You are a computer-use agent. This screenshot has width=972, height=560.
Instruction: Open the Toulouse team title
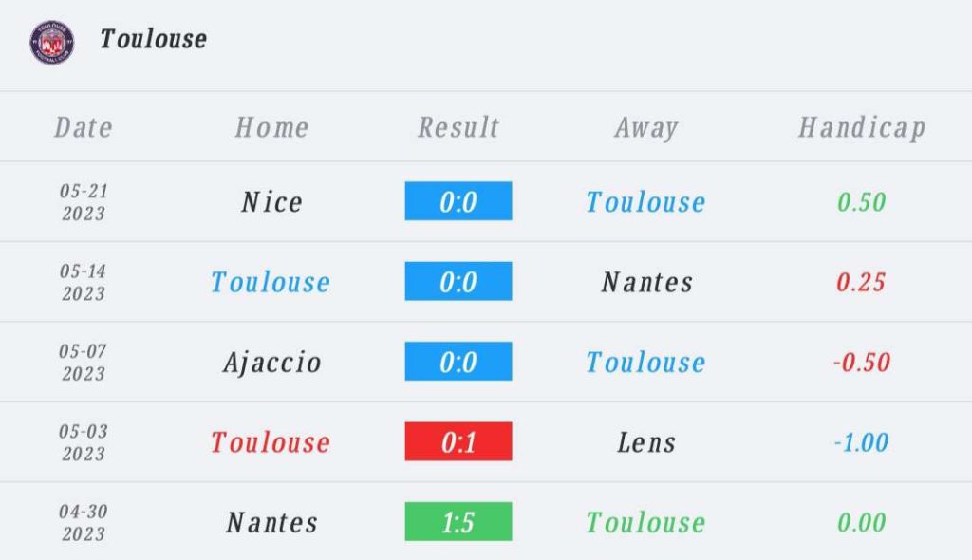[x=153, y=39]
